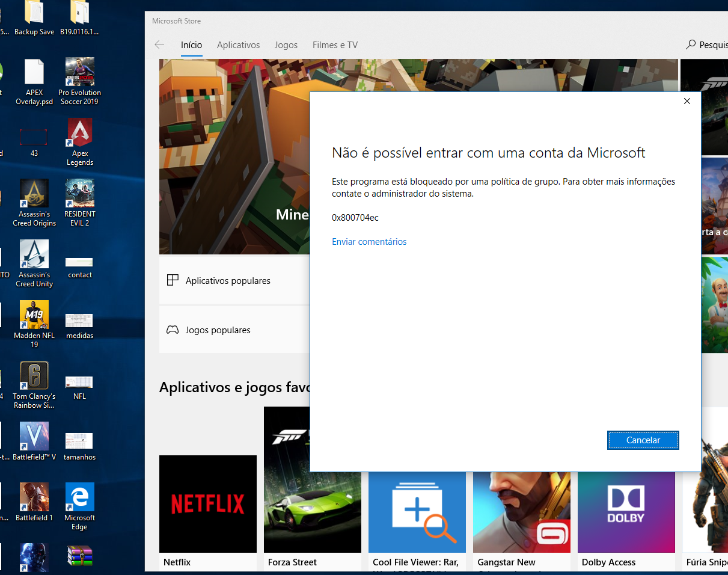
Task: Select Assassin's Creed Origins desktop shortcut
Action: pyautogui.click(x=34, y=203)
